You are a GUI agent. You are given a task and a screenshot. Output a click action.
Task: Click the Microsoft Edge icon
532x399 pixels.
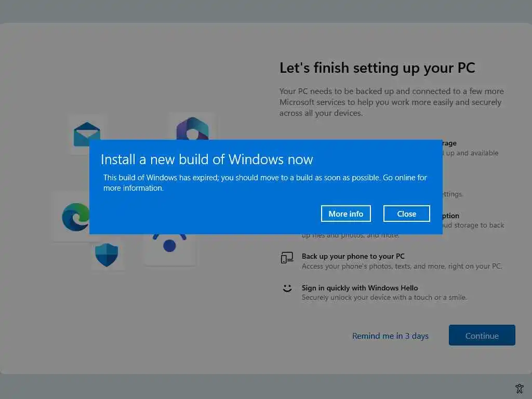[76, 217]
